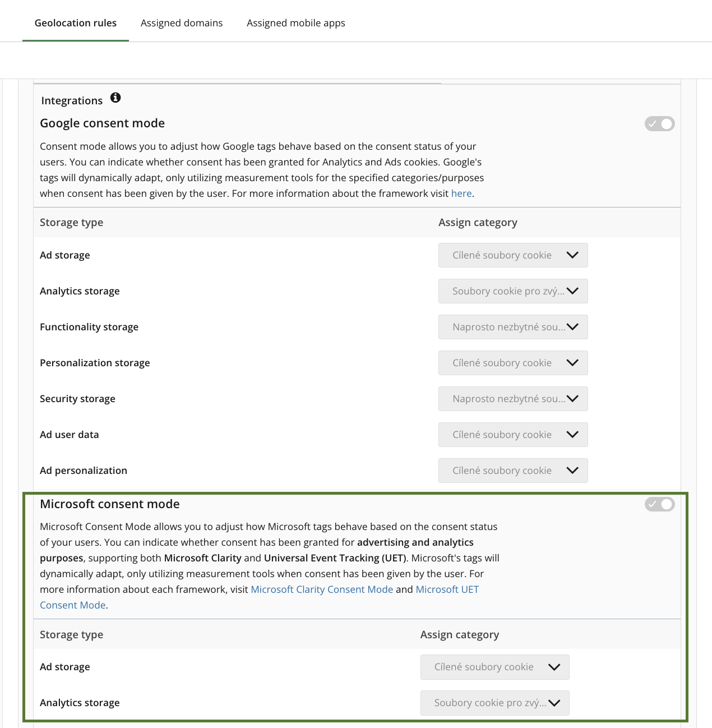The width and height of the screenshot is (712, 728).
Task: Click the Microsoft consent mode heading
Action: [x=110, y=504]
